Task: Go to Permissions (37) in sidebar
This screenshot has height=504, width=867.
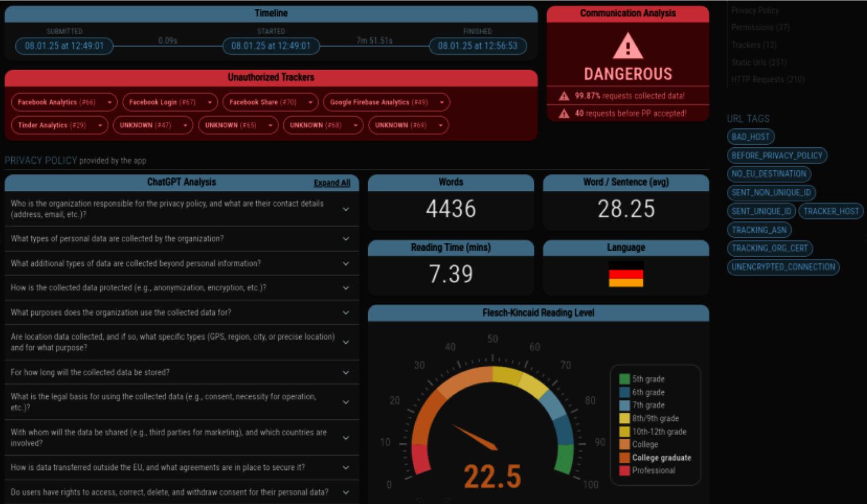Action: click(x=760, y=28)
